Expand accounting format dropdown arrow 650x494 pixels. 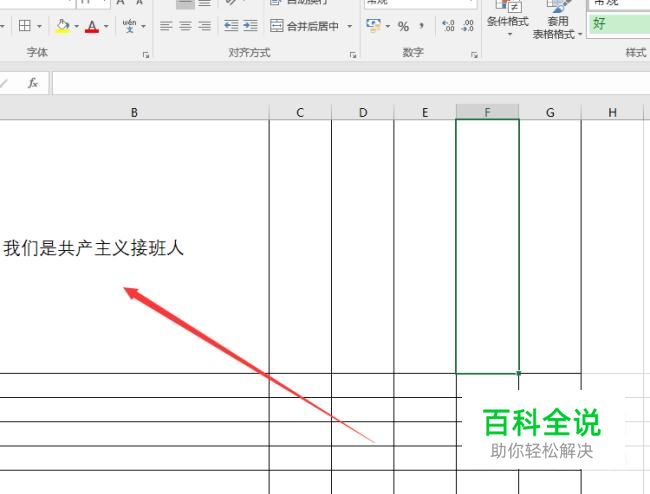388,27
